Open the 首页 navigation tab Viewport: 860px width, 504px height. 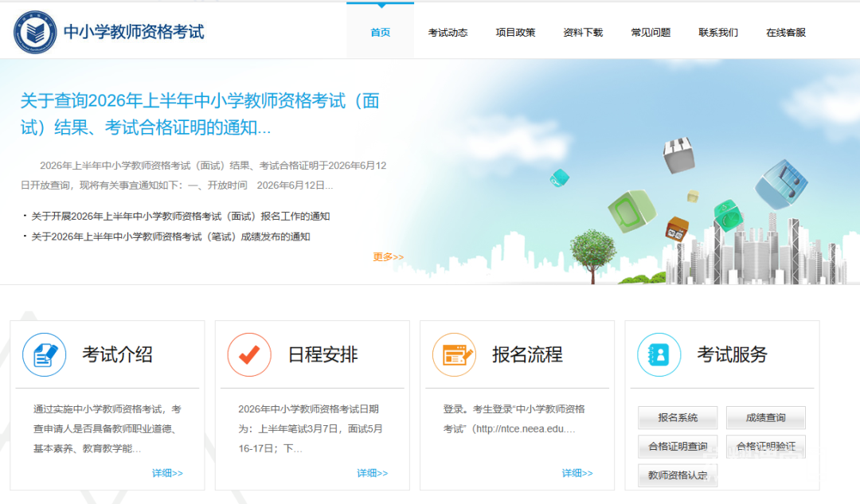click(x=380, y=33)
